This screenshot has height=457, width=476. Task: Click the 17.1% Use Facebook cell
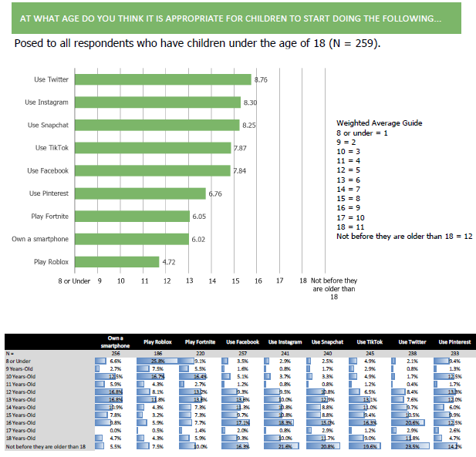pos(242,423)
